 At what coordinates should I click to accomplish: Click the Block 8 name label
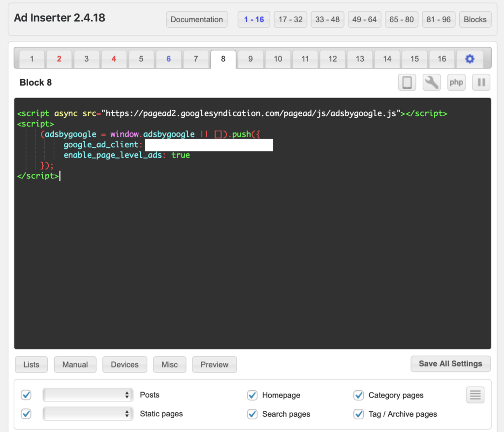35,83
